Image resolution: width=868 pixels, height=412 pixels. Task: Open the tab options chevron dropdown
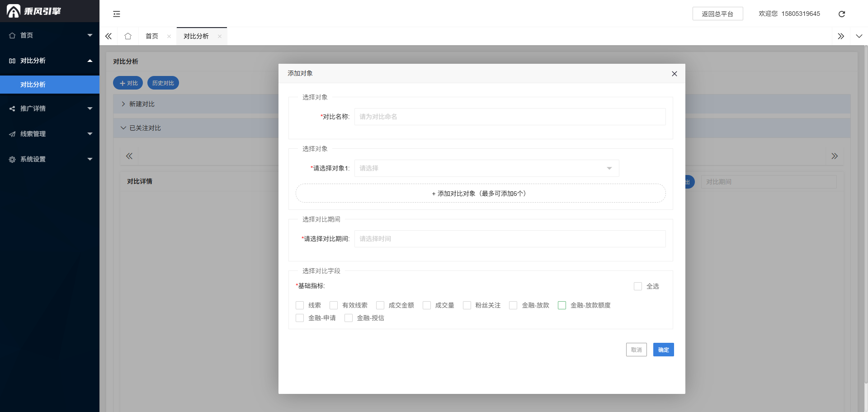[x=859, y=36]
